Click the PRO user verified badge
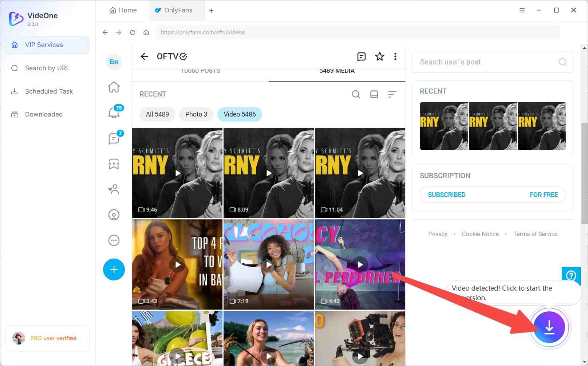The image size is (588, 366). pos(47,338)
